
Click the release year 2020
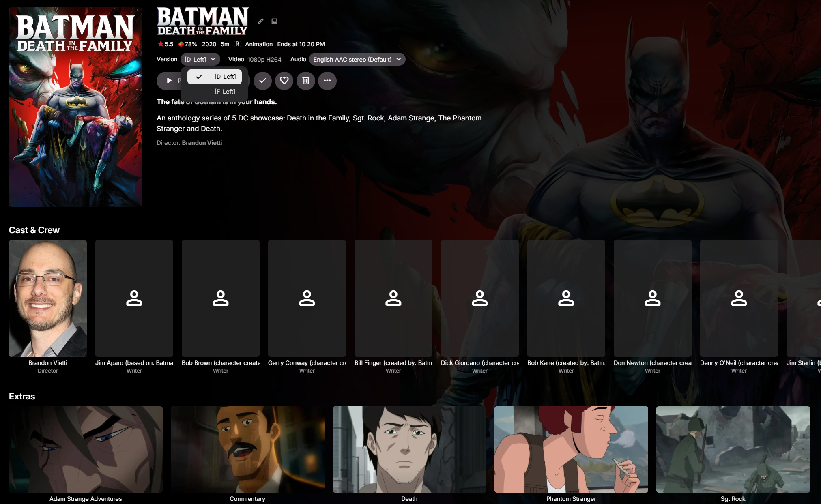click(x=209, y=44)
